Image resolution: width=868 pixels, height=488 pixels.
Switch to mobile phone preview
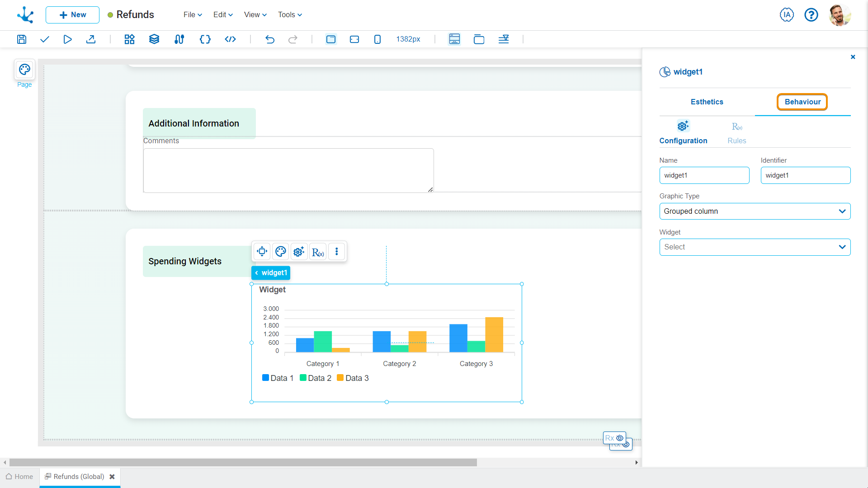tap(377, 39)
